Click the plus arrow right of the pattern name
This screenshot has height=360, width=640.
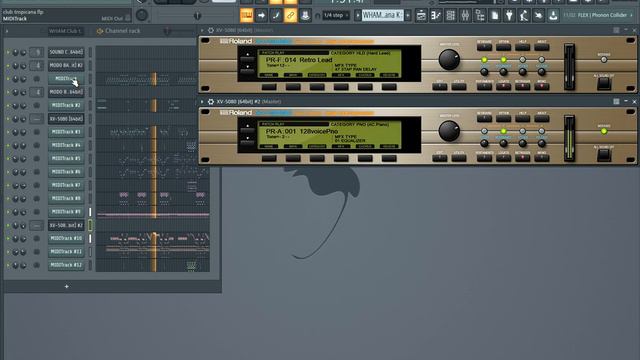coord(408,16)
